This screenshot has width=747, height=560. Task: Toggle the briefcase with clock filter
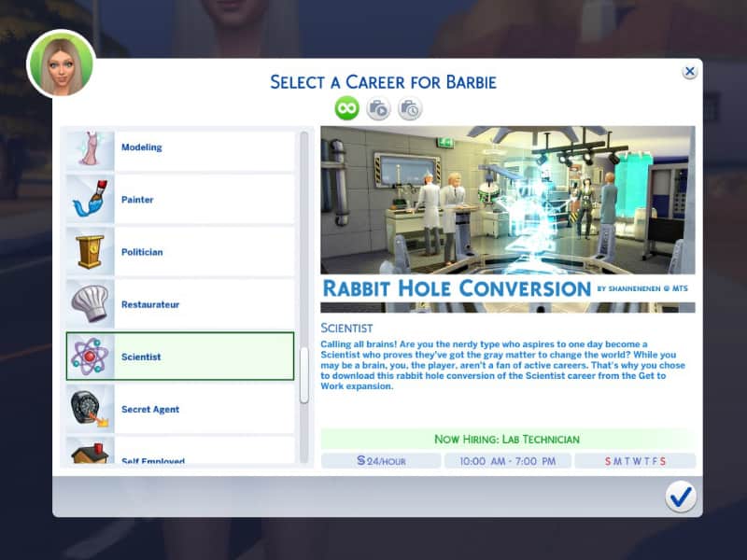coord(409,108)
